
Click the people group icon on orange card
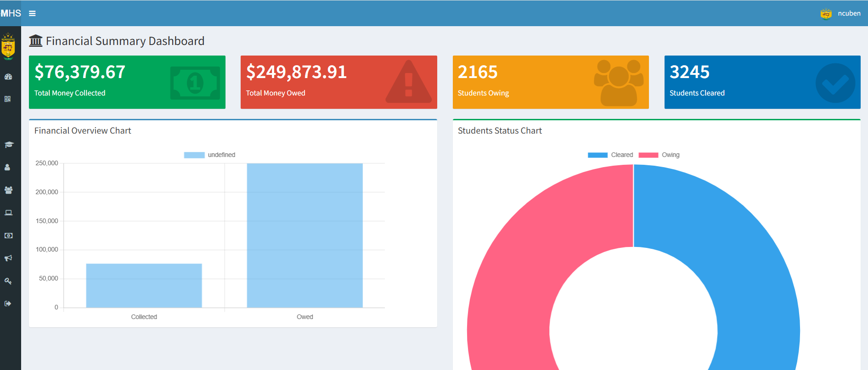point(619,83)
